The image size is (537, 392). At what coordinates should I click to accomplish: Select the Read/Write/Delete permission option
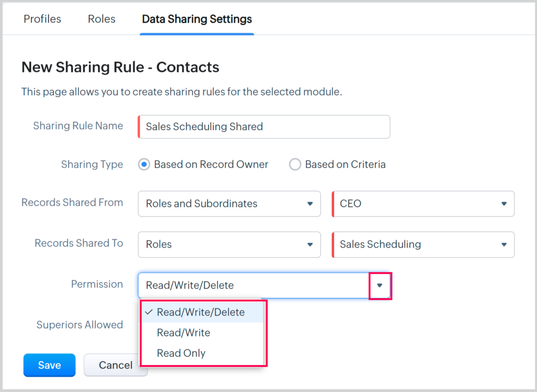[201, 312]
